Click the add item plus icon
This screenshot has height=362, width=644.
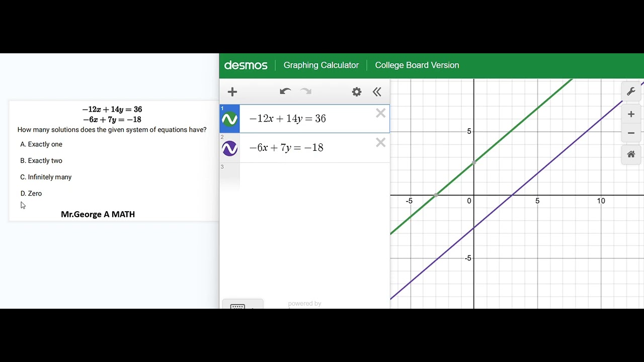click(x=232, y=92)
